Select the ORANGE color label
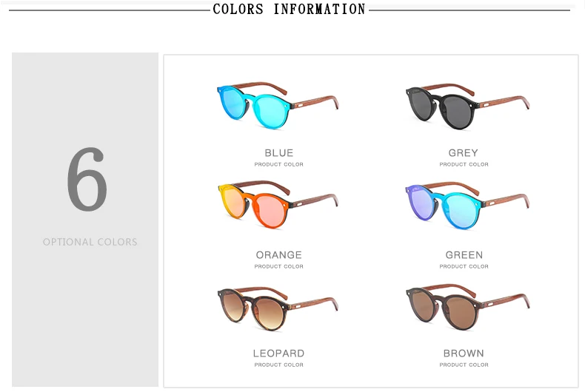This screenshot has width=585, height=392. [278, 255]
